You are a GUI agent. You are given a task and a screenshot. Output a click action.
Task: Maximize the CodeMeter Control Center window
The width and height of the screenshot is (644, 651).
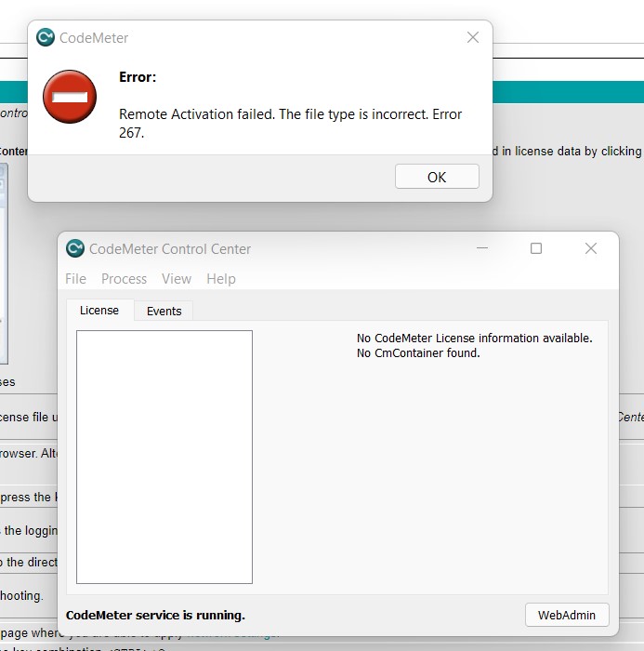pos(536,248)
